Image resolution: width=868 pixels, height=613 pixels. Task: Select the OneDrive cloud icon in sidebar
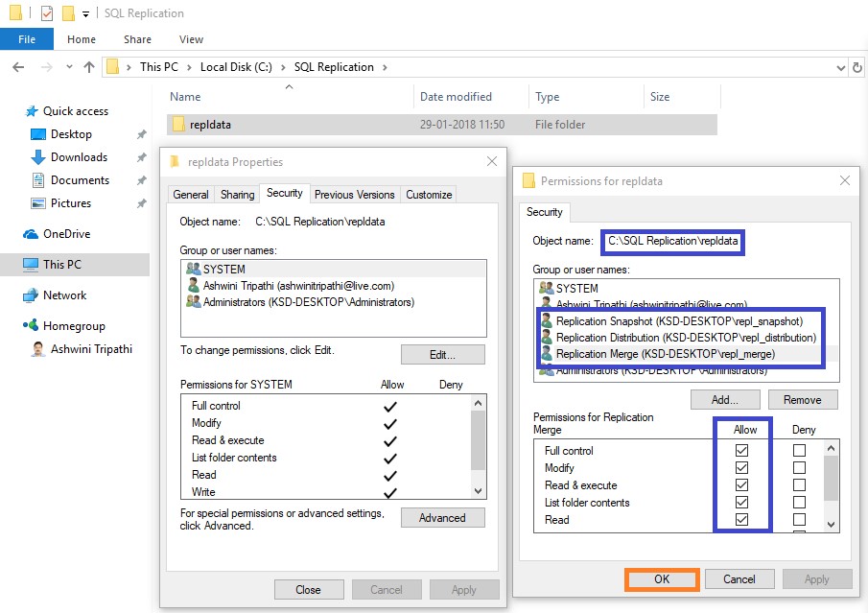coord(31,234)
